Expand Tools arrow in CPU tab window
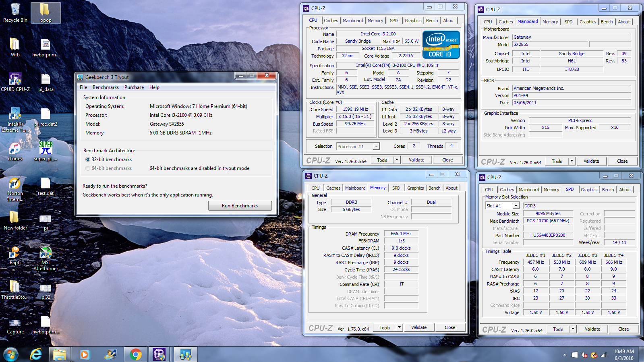The image size is (644, 362). pyautogui.click(x=397, y=160)
